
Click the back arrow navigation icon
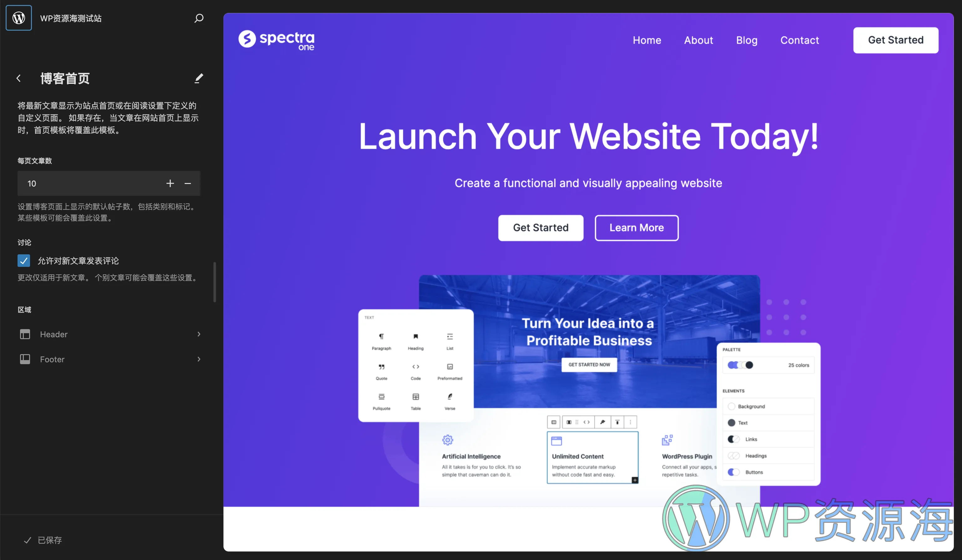click(18, 79)
